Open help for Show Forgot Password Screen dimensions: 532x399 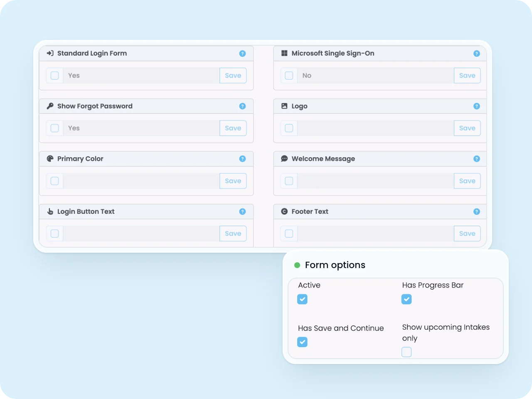[243, 106]
